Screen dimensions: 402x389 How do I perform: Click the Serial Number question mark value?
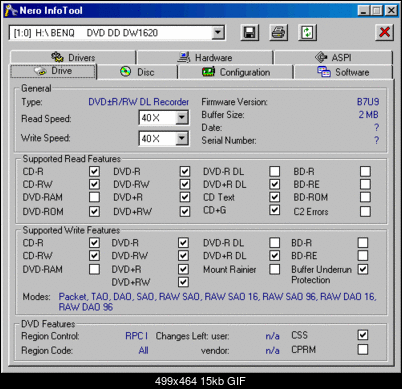[x=376, y=140]
